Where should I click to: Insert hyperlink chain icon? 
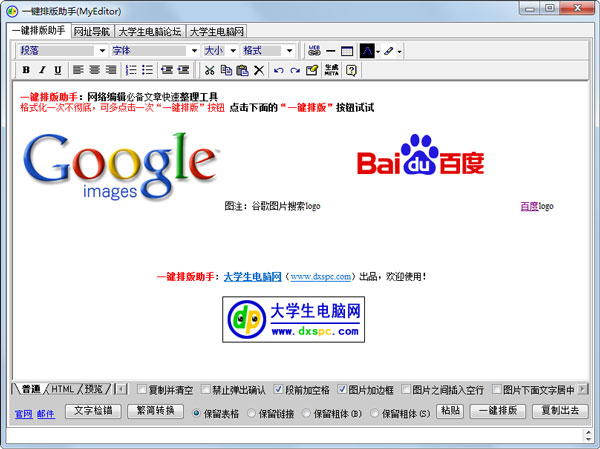pos(314,51)
